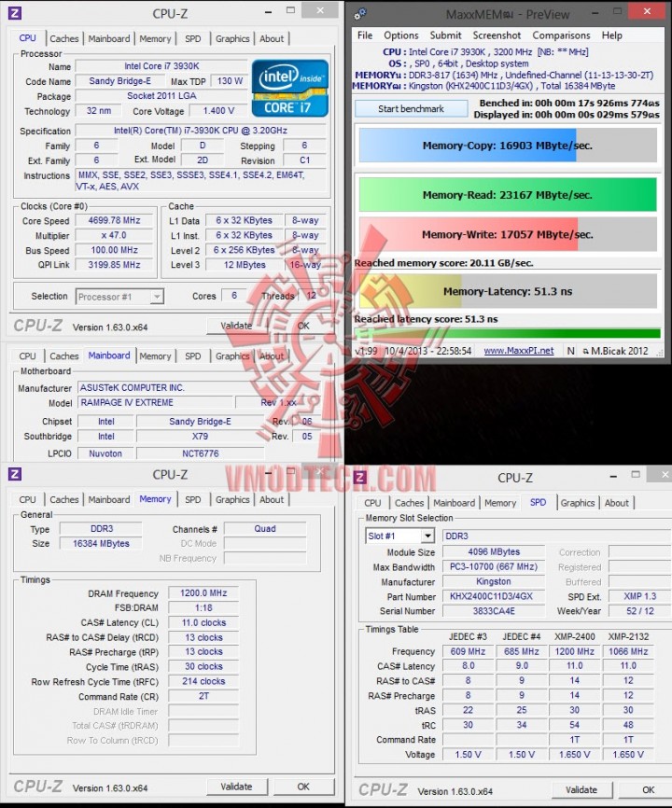Click the CPU-Z logo icon in SPD window title bar
This screenshot has width=672, height=808.
[360, 477]
